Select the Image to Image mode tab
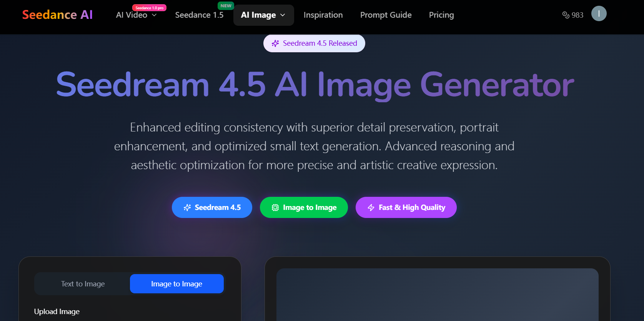The image size is (644, 321). point(176,284)
